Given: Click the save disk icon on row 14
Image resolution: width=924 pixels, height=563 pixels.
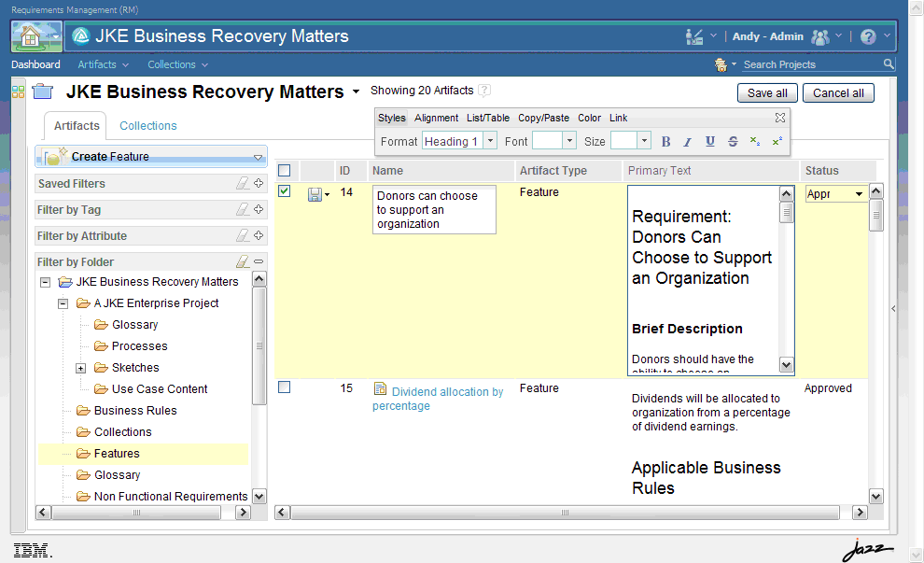Looking at the screenshot, I should point(315,194).
